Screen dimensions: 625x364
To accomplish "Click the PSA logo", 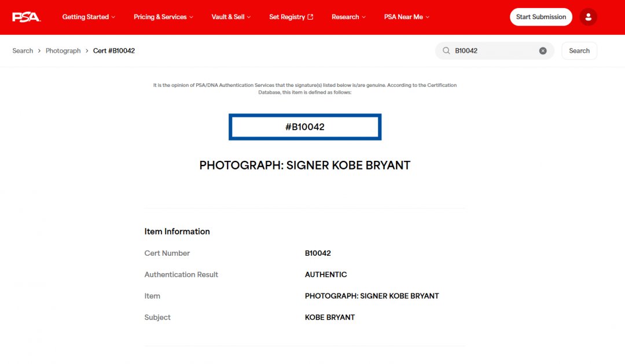I will 26,17.
